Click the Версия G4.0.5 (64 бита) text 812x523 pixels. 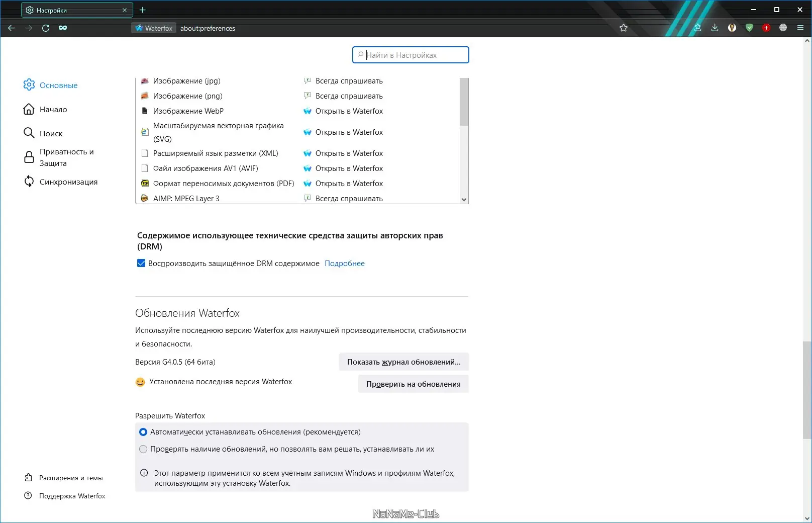coord(175,362)
